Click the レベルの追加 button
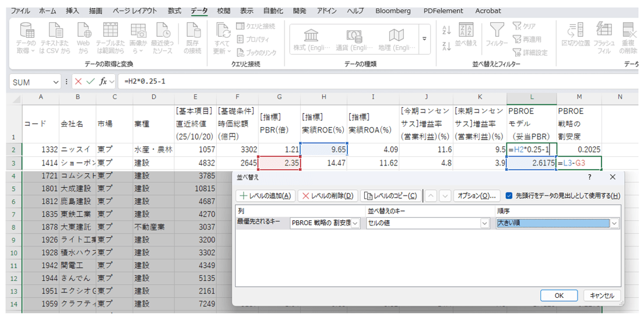The width and height of the screenshot is (644, 317). point(265,196)
